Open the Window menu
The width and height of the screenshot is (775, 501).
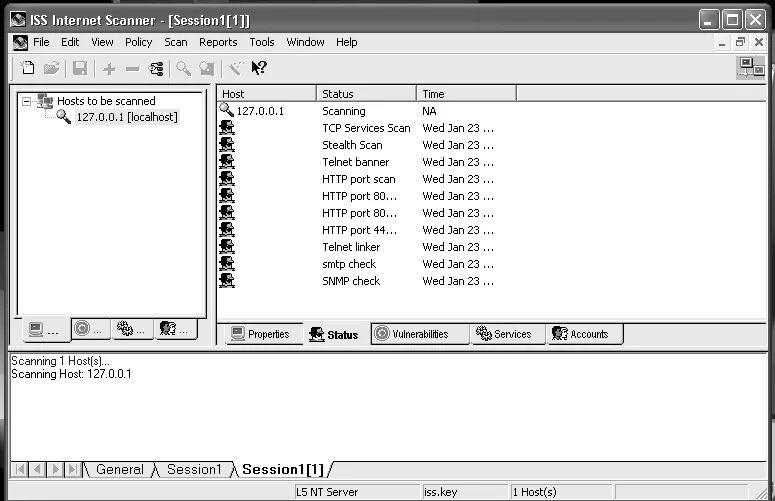coord(305,42)
